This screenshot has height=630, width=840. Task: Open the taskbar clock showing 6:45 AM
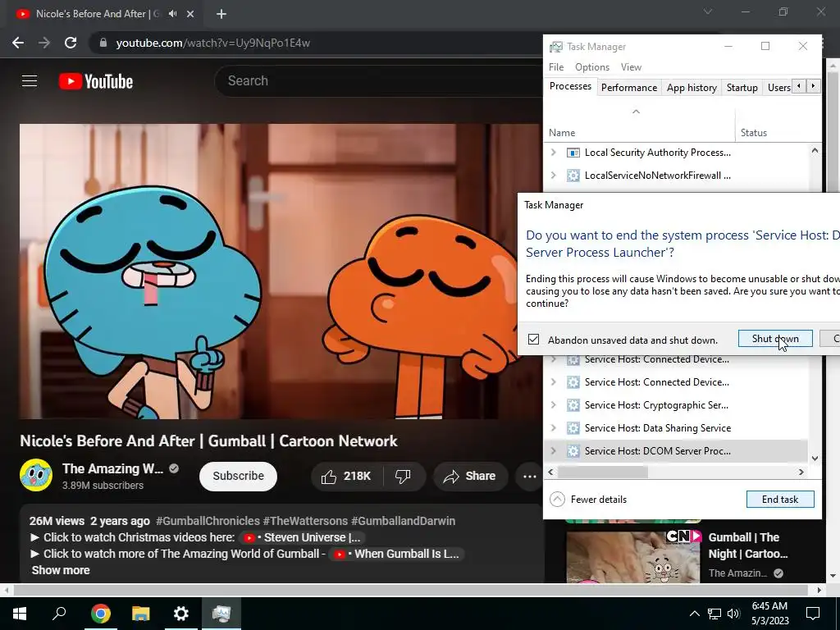pos(769,614)
